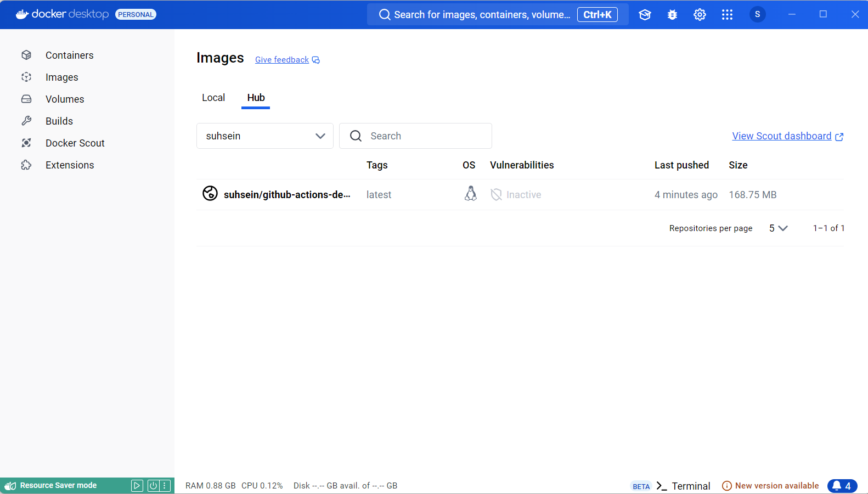Open the Troubleshoot bug icon
The image size is (868, 494).
[672, 15]
